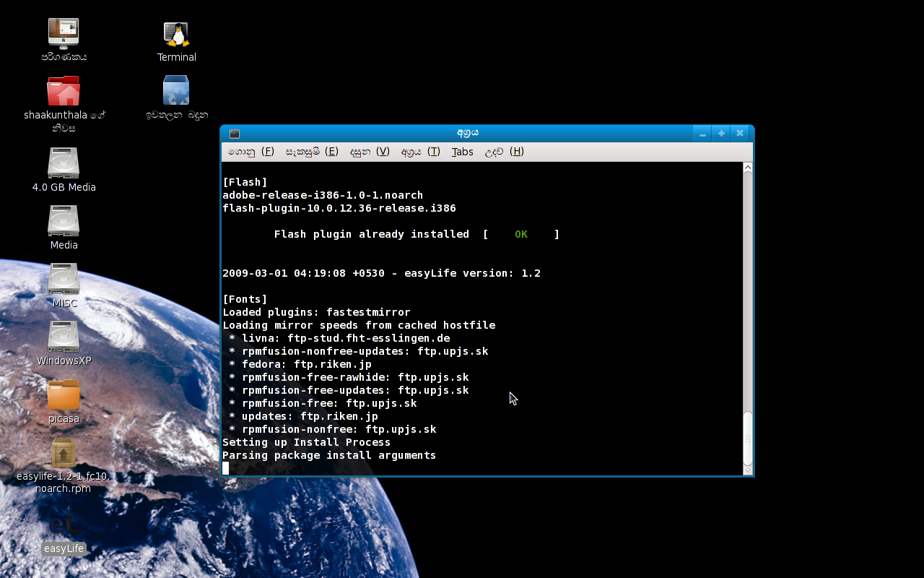Click the terminal window title bar text
Screen dimensions: 924x578
(468, 133)
